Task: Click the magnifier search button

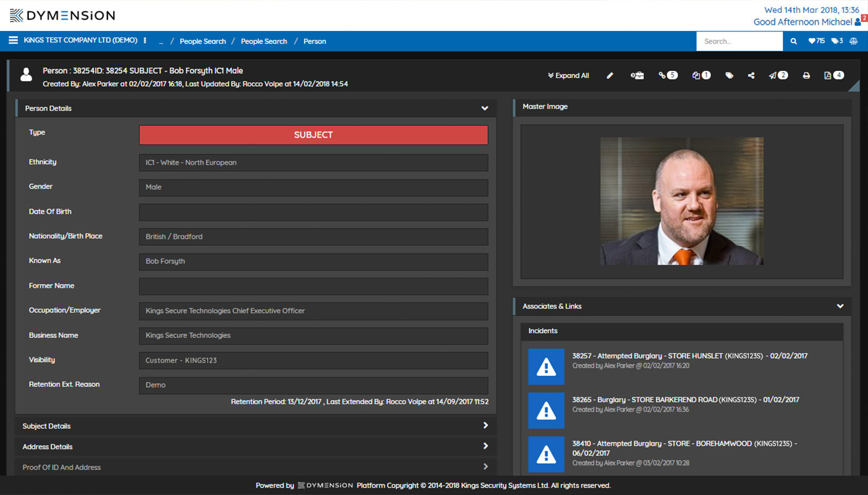Action: [793, 41]
